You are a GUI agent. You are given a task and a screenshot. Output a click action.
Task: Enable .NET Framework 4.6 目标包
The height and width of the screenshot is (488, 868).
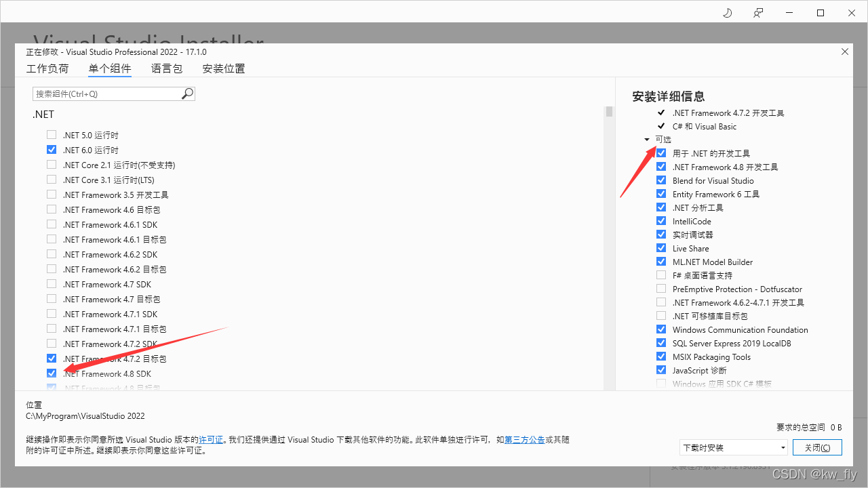point(52,209)
